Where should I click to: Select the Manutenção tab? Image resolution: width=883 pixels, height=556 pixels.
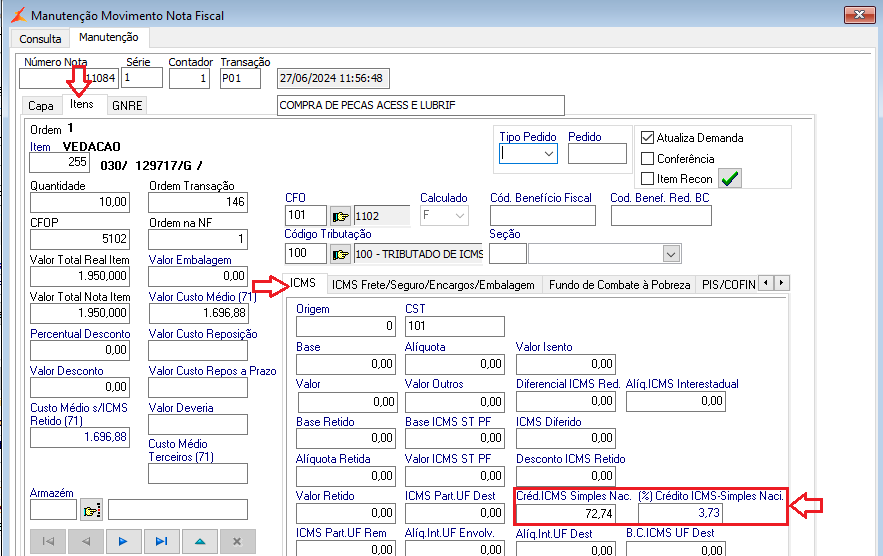pos(109,37)
